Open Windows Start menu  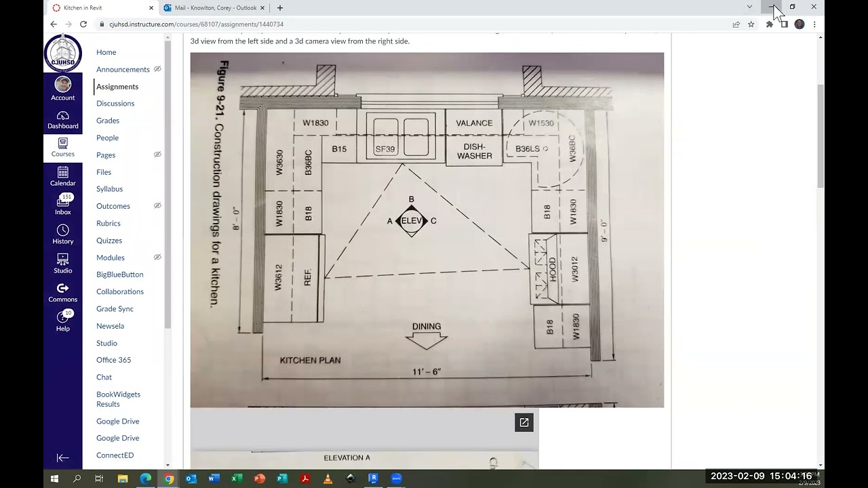[54, 479]
